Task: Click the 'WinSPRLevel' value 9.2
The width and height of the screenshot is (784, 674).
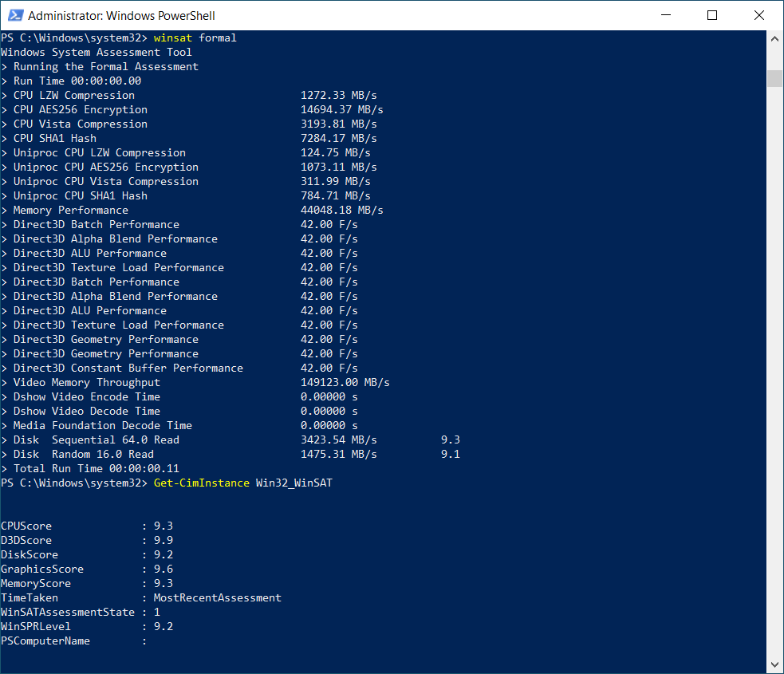Action: [163, 627]
